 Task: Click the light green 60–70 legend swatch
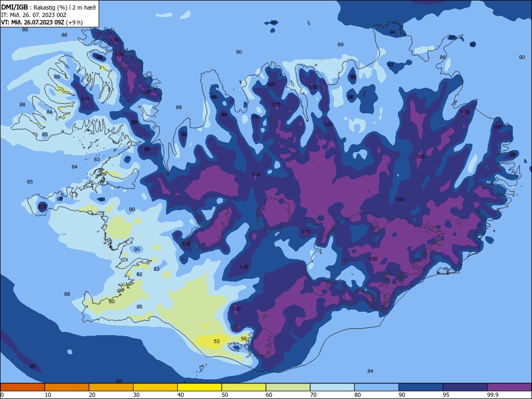tap(288, 387)
